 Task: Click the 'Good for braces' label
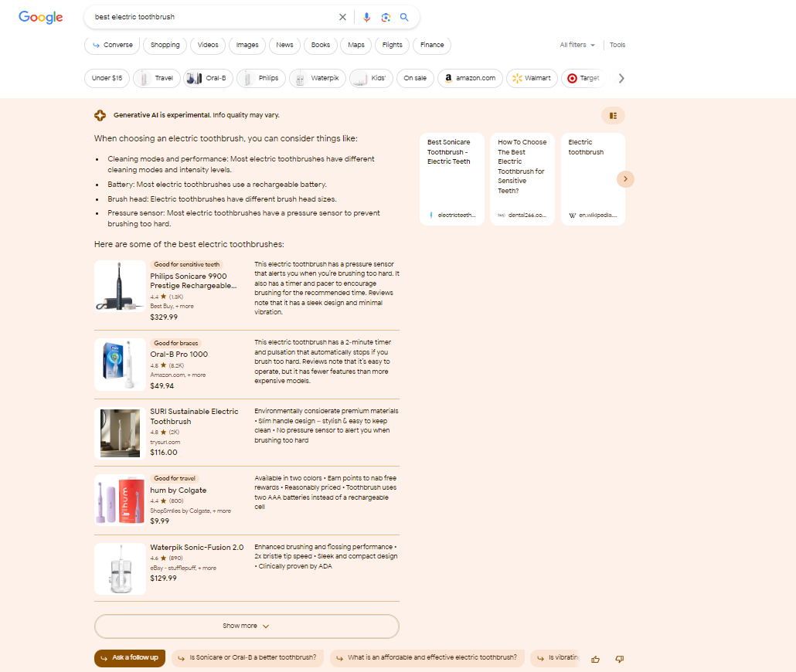[176, 343]
